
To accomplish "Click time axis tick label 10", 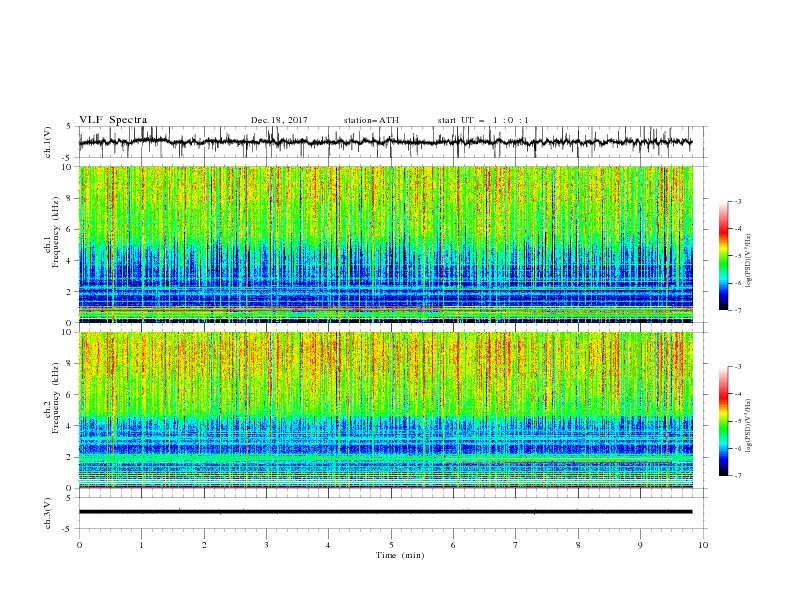I will [x=703, y=545].
